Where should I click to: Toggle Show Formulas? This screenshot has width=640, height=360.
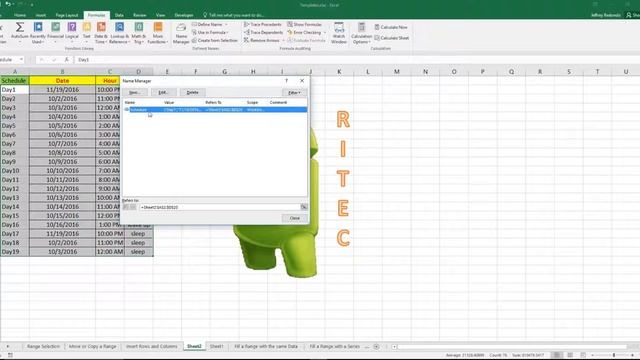[304, 24]
